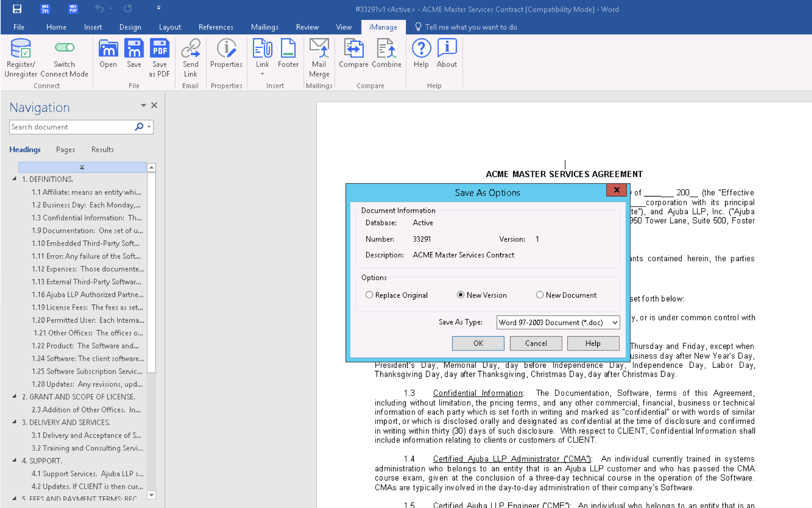The width and height of the screenshot is (812, 508).
Task: Switch to the View tab
Action: point(343,27)
